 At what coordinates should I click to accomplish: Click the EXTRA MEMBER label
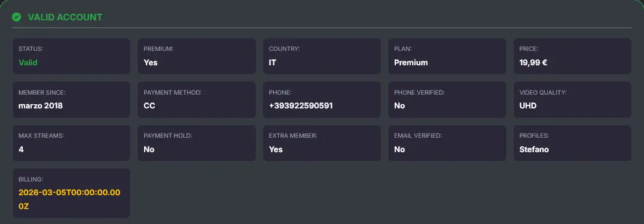[x=293, y=135]
